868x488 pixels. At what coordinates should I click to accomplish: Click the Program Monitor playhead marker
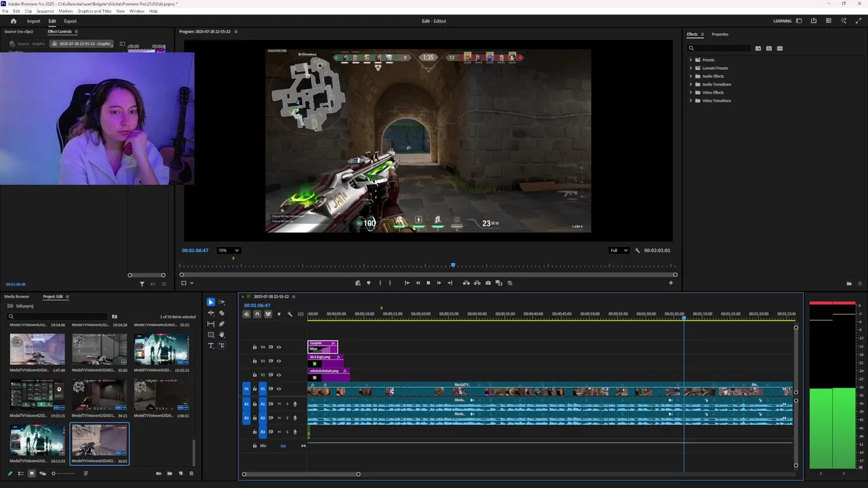[453, 265]
